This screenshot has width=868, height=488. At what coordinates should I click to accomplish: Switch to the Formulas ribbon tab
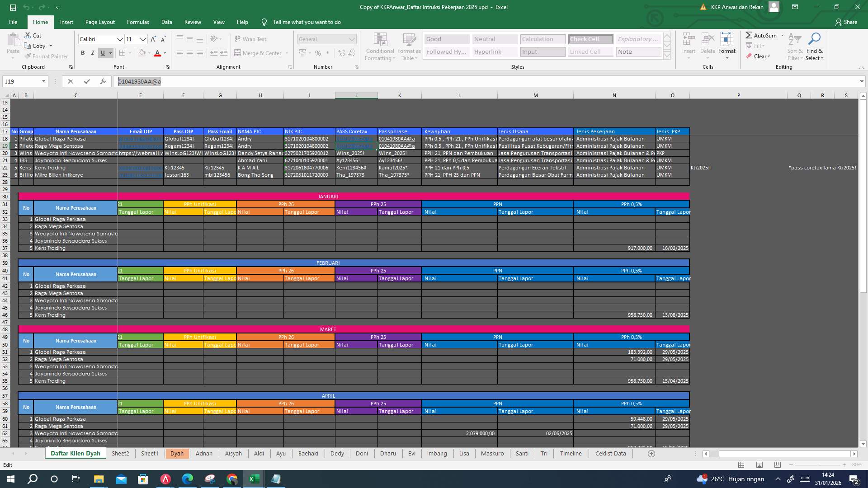pyautogui.click(x=138, y=22)
